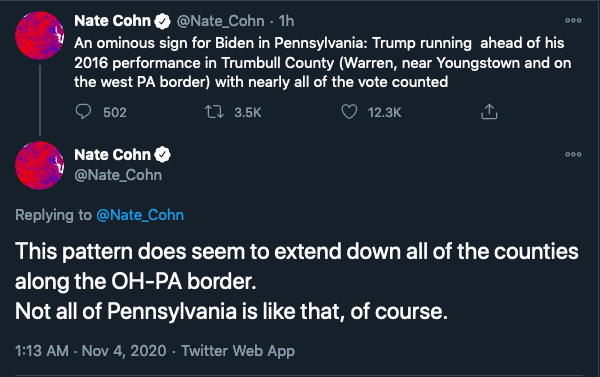
Task: Like the tweet using the heart icon
Action: click(349, 112)
